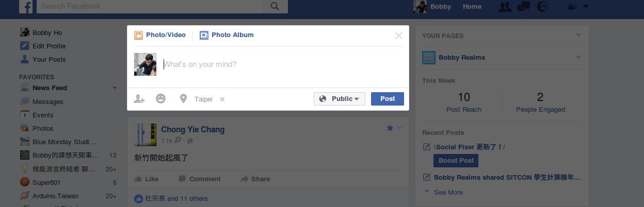Click the location pin icon
Viewport: 644px width, 207px height.
click(183, 98)
